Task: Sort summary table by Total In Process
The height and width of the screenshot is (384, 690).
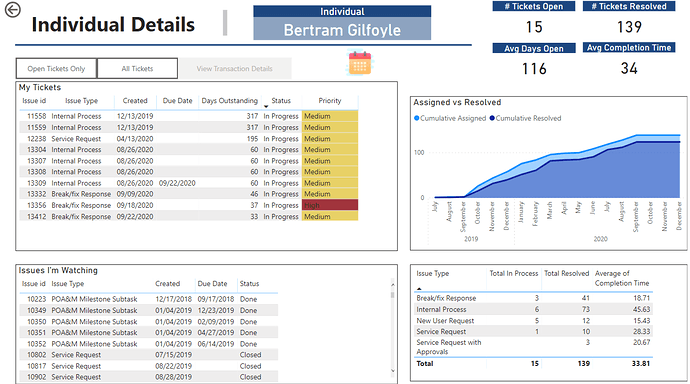Action: tap(514, 273)
